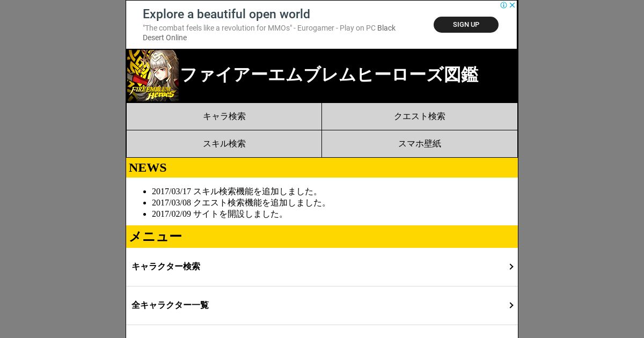Screen dimensions: 644x338
Task: Open the スマホ壁紙 tab
Action: 420,144
